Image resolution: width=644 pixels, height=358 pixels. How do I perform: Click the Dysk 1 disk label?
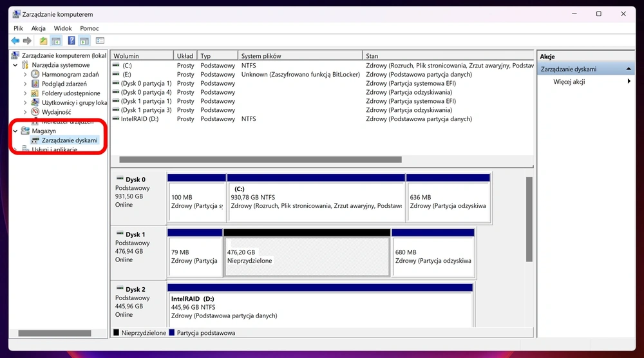[135, 234]
